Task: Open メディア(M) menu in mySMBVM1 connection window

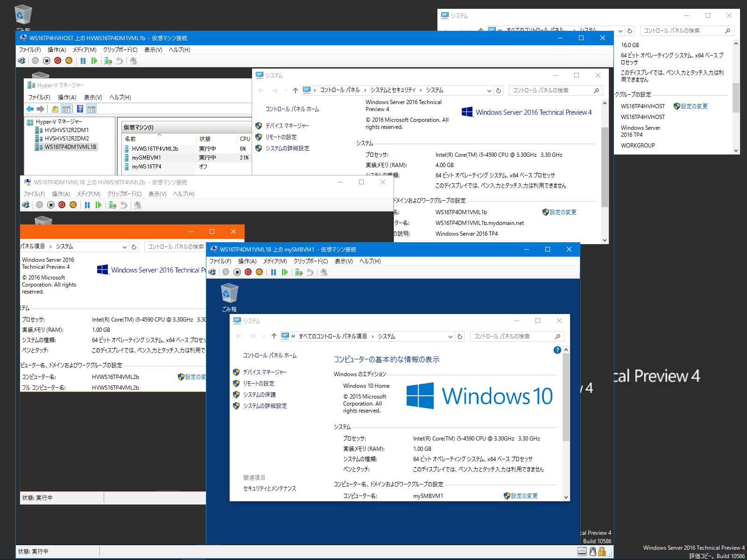Action: pos(275,261)
